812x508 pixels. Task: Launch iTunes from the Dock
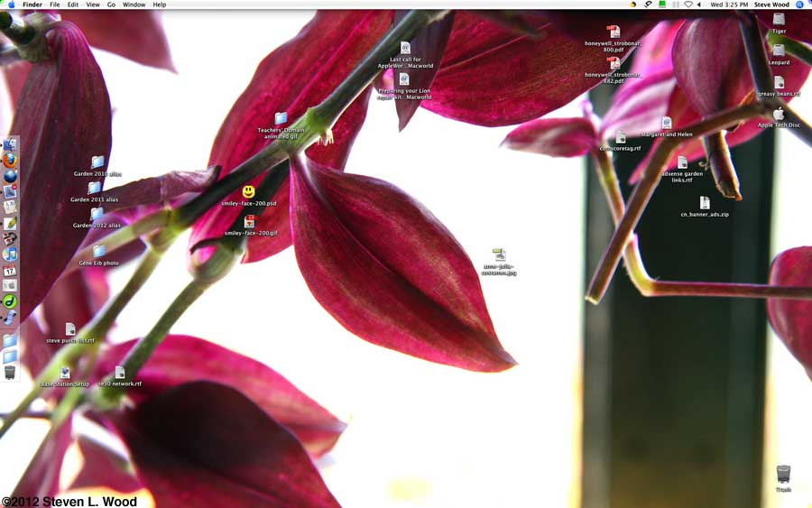(x=9, y=254)
